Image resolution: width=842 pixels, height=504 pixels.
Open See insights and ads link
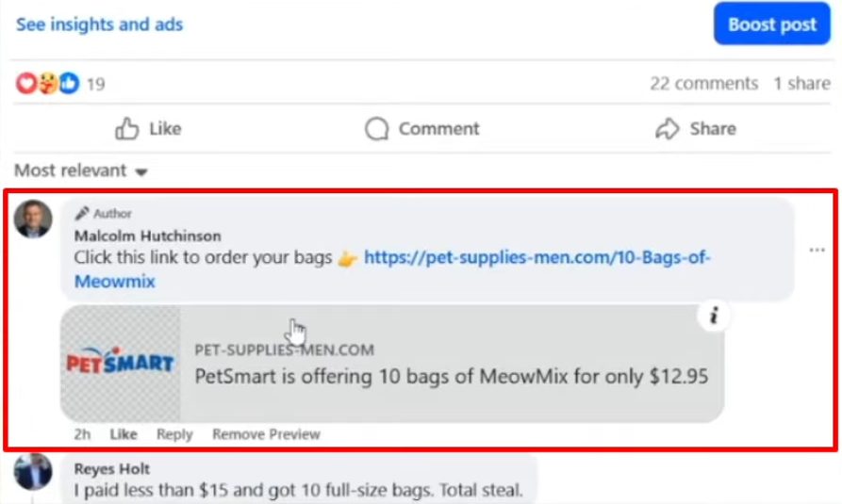(x=99, y=24)
